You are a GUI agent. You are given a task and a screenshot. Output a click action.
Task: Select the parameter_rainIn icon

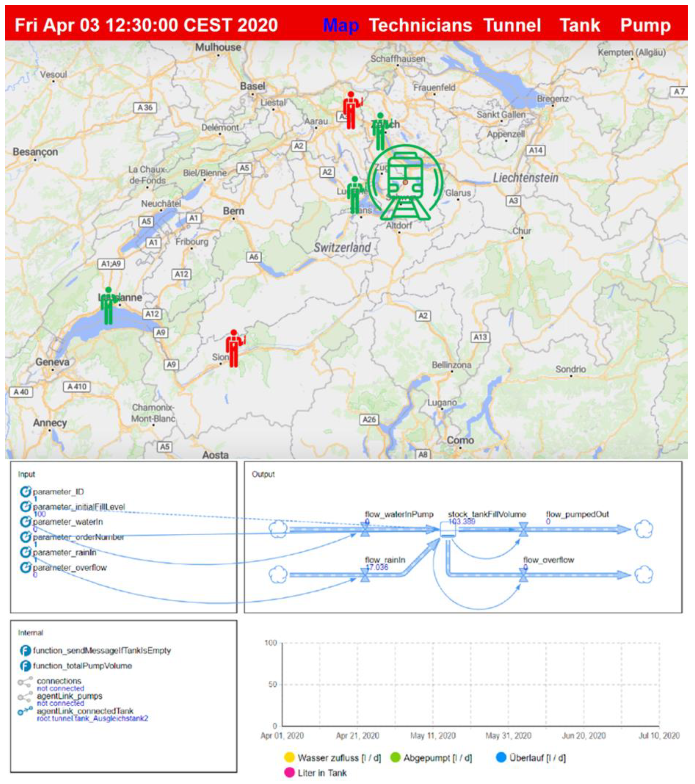[x=25, y=552]
